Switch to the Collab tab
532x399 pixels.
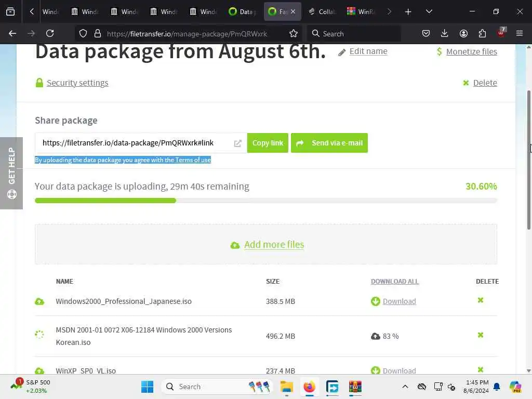pyautogui.click(x=322, y=12)
